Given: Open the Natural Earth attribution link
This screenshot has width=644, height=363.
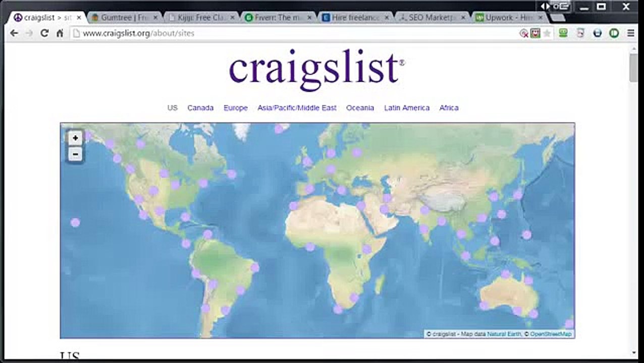Looking at the screenshot, I should 505,334.
